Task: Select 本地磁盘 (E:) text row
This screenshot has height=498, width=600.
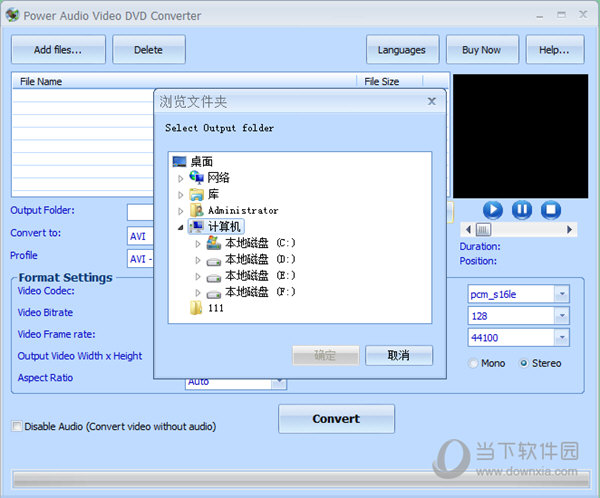Action: point(260,276)
